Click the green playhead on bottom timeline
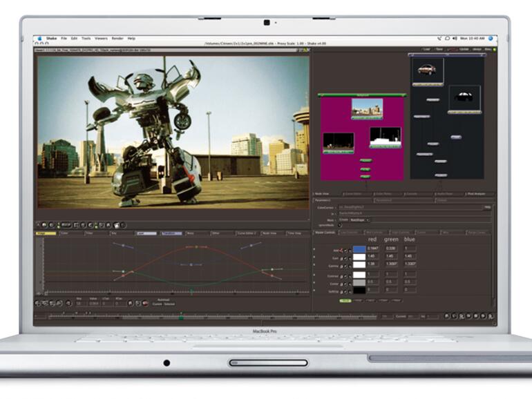Image resolution: width=532 pixels, height=399 pixels. [x=181, y=318]
